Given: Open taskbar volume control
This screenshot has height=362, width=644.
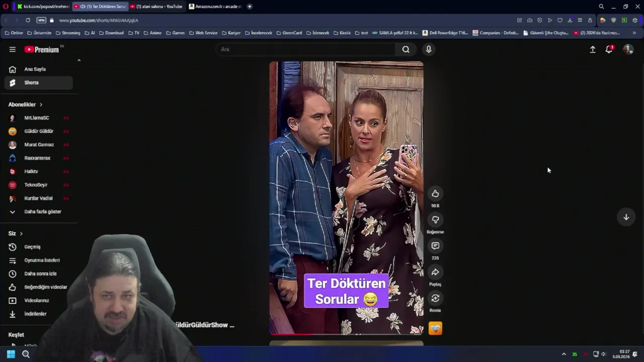Looking at the screenshot, I should [x=603, y=354].
